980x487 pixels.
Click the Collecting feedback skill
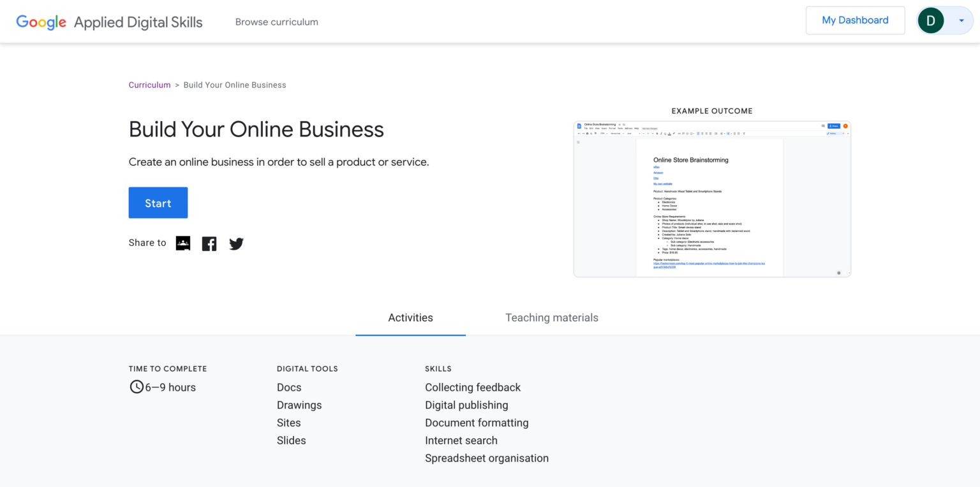pyautogui.click(x=473, y=388)
